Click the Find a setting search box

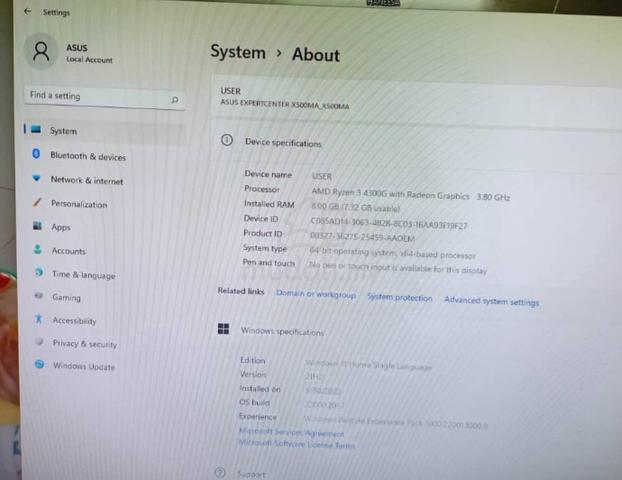[x=104, y=97]
